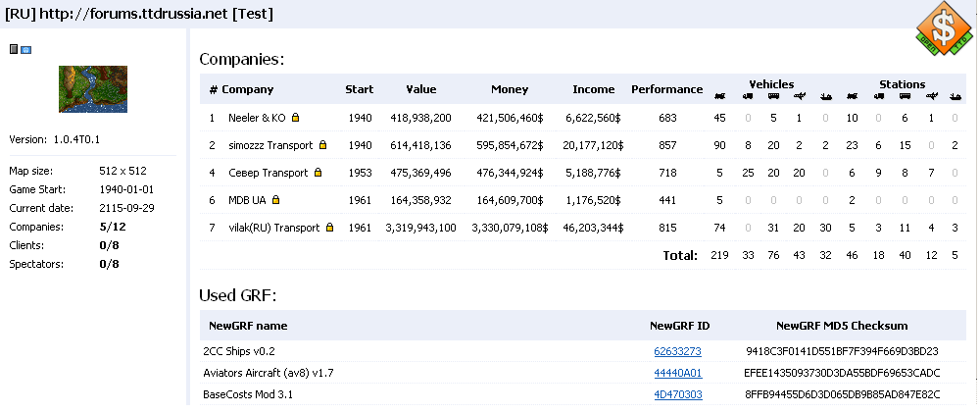Click the ship icon under Vehicles
The width and height of the screenshot is (980, 413).
[x=825, y=96]
